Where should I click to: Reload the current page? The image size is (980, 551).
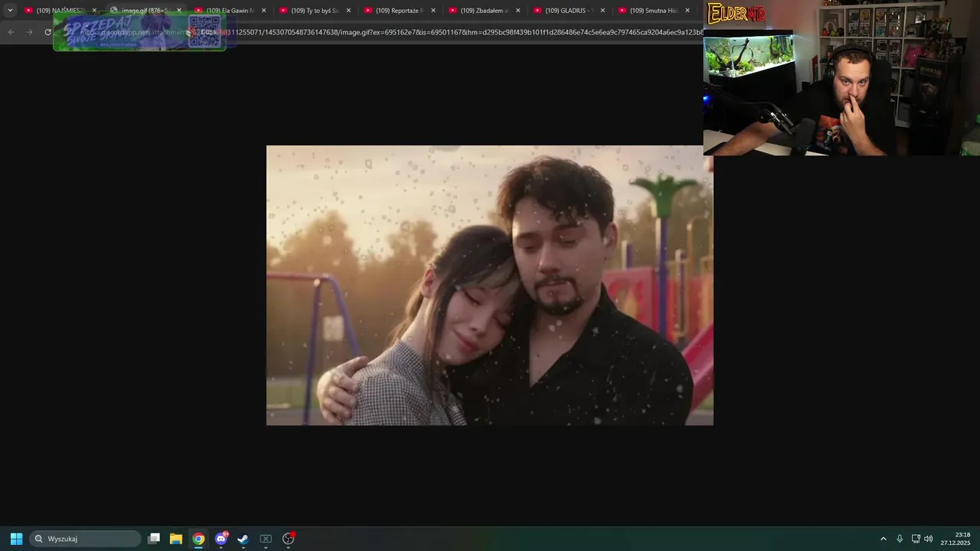(47, 32)
